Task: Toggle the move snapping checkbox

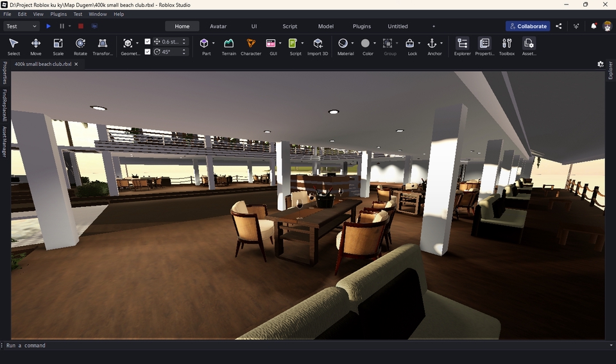Action: [148, 42]
